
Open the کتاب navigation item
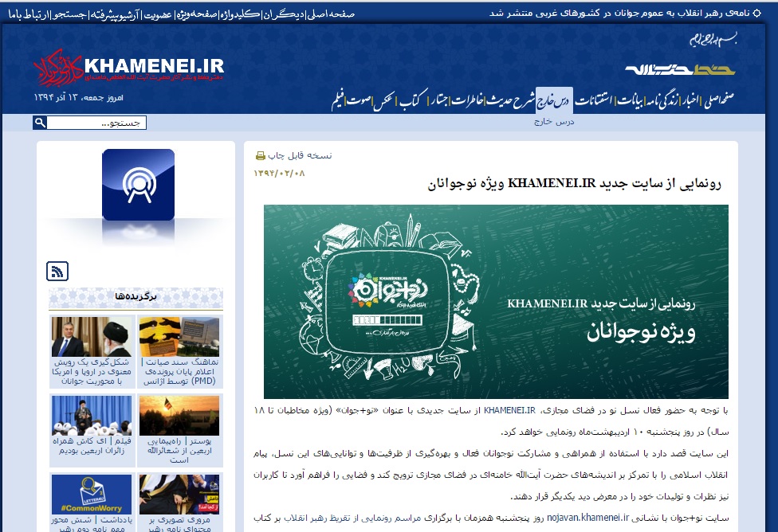click(x=414, y=100)
